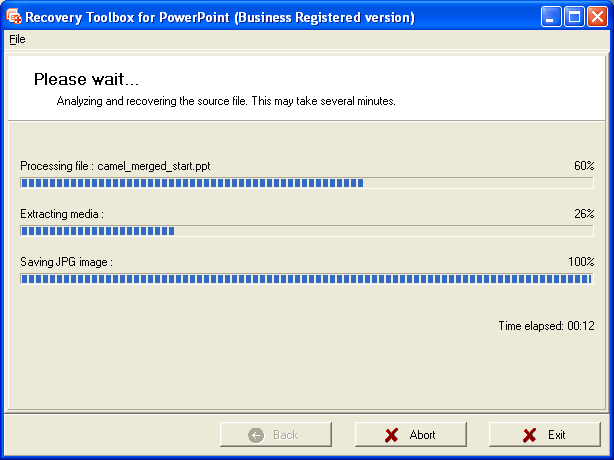This screenshot has height=460, width=614.
Task: Click the 'Analyzing and recovering the source file' message
Action: [226, 101]
